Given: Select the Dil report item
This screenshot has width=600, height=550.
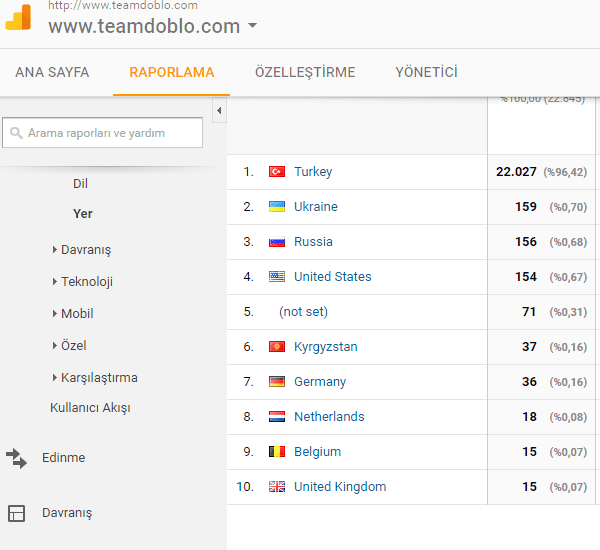Looking at the screenshot, I should [x=80, y=184].
